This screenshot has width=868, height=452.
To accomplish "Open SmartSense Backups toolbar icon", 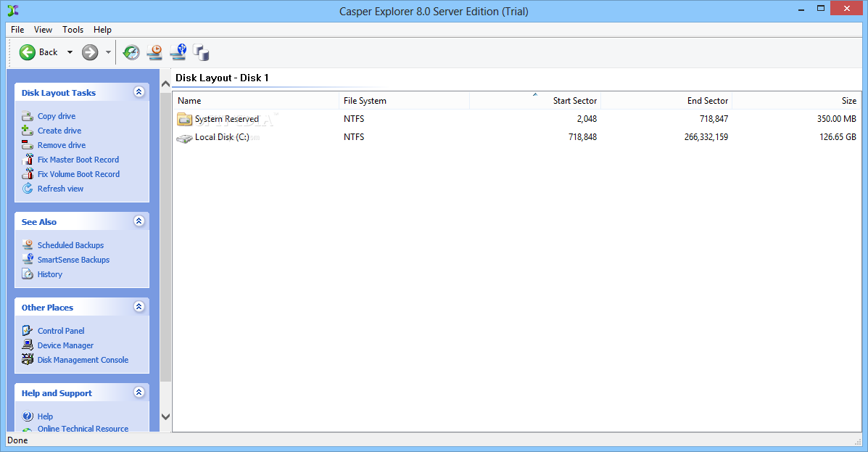I will click(x=178, y=52).
